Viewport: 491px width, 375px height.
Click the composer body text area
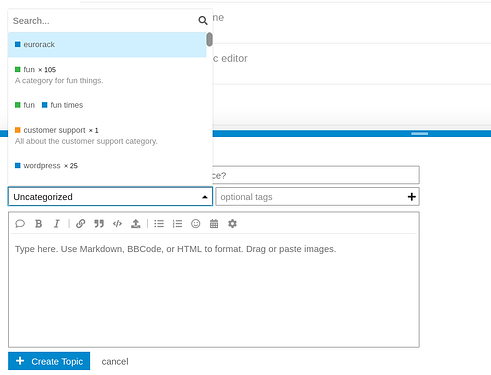click(x=214, y=290)
